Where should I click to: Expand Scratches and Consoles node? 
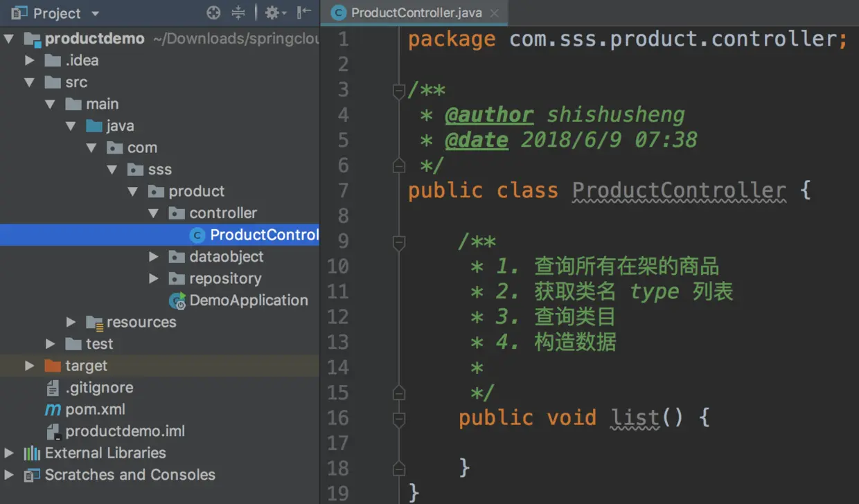point(9,475)
